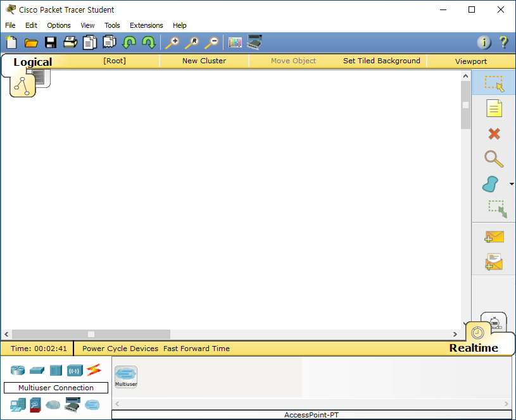Choose the Draw Polygon shape tool
516x420 pixels.
pos(490,184)
